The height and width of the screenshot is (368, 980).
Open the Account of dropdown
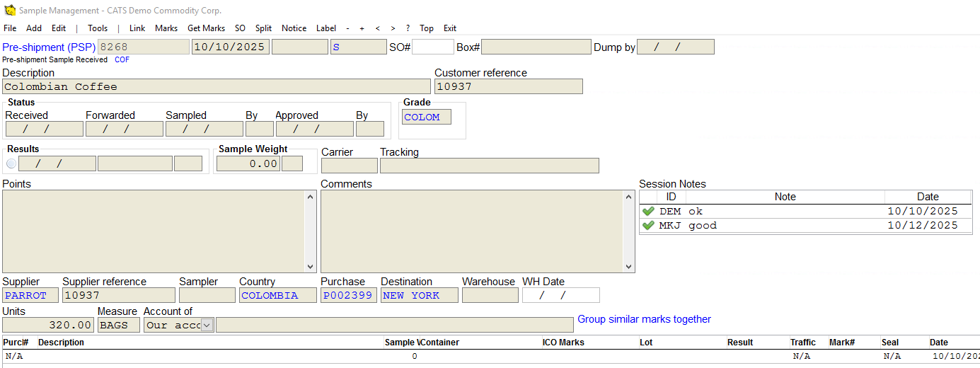coord(207,325)
